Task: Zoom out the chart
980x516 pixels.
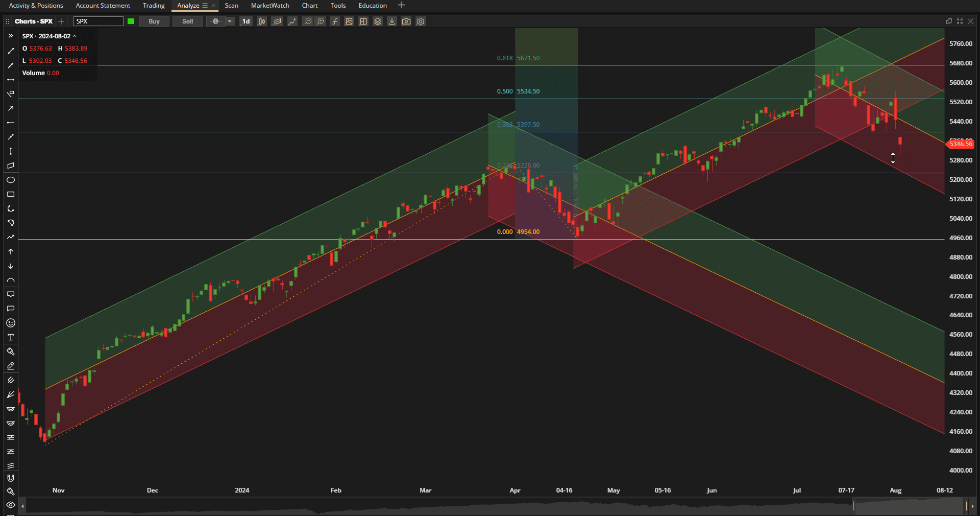Action: 307,21
